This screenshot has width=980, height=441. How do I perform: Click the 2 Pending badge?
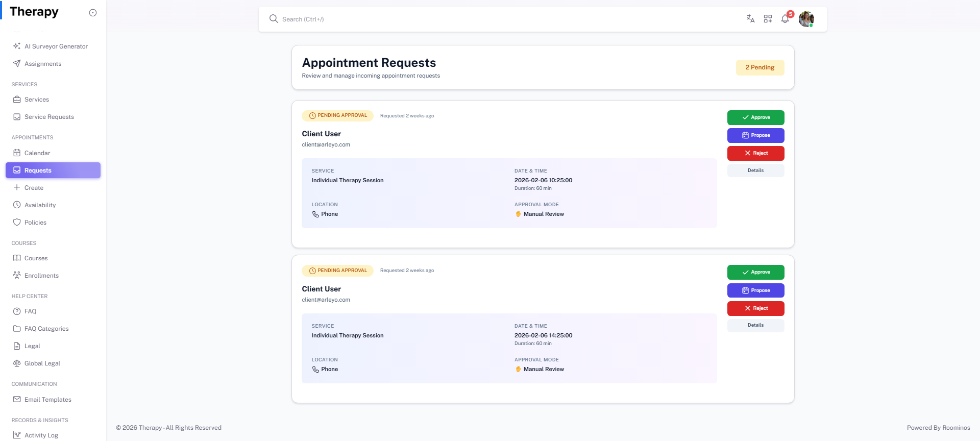point(759,67)
